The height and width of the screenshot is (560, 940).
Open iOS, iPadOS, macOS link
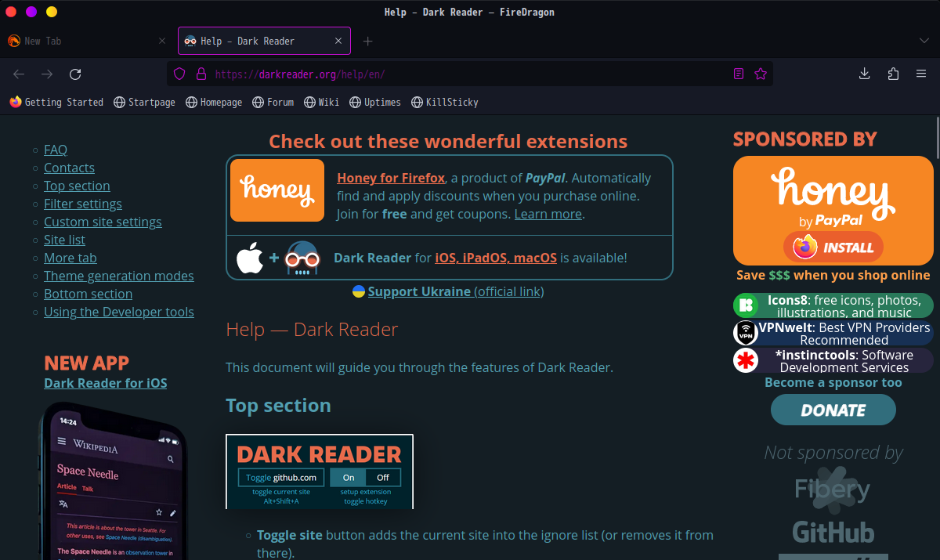(x=496, y=258)
